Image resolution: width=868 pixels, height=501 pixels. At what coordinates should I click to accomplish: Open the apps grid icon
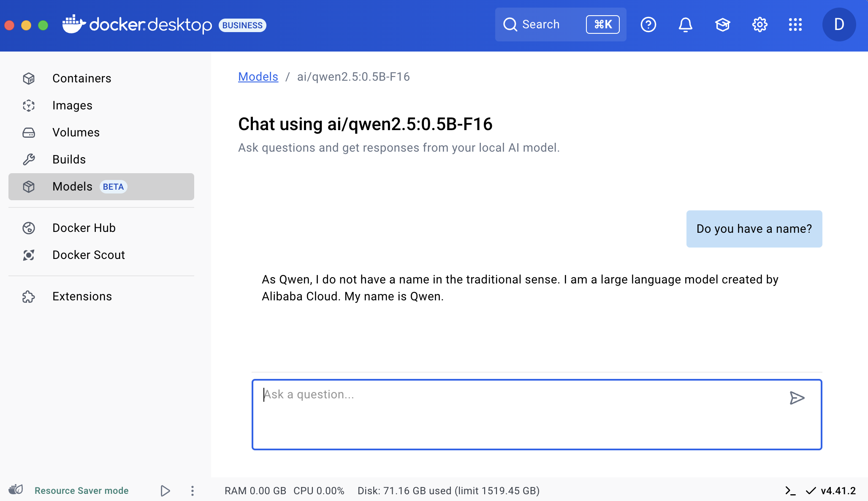[795, 25]
